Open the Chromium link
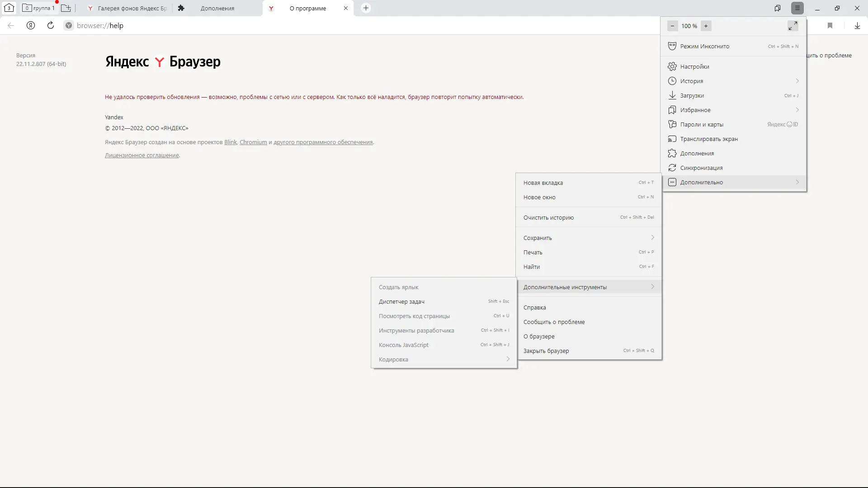 coord(253,142)
